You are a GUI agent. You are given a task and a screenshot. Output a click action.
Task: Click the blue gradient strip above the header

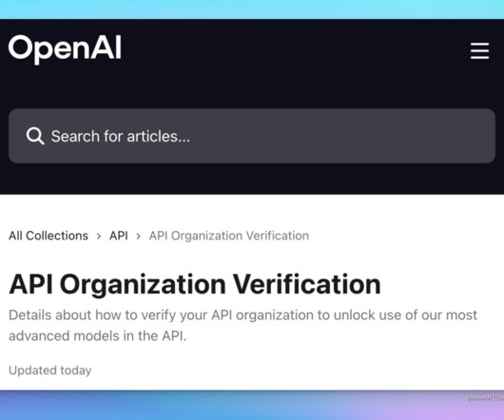(x=252, y=10)
